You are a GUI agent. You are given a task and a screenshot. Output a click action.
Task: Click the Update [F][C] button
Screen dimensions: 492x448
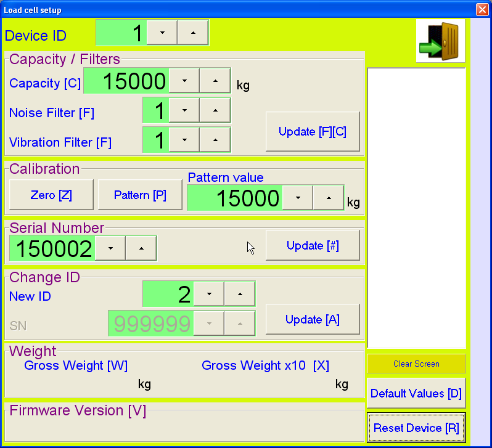313,131
